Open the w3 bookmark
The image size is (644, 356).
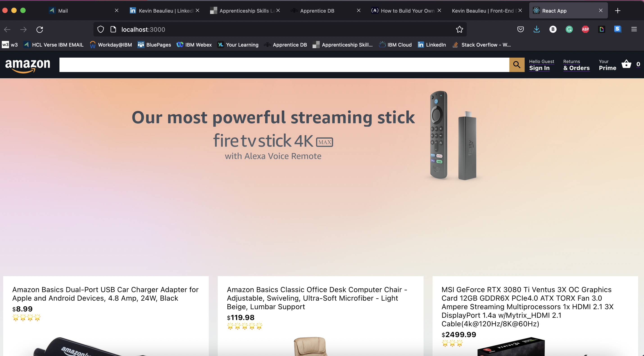pyautogui.click(x=10, y=45)
